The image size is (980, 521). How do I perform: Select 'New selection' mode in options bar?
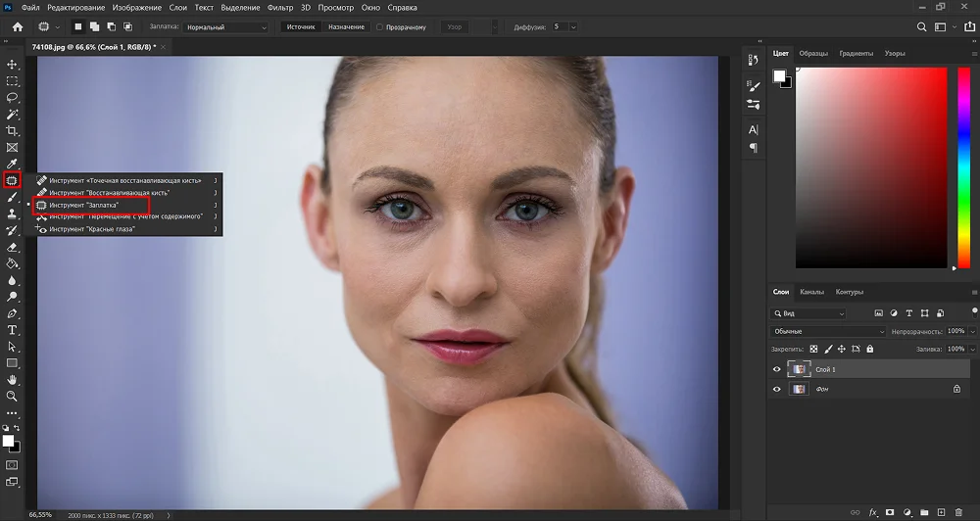point(78,26)
